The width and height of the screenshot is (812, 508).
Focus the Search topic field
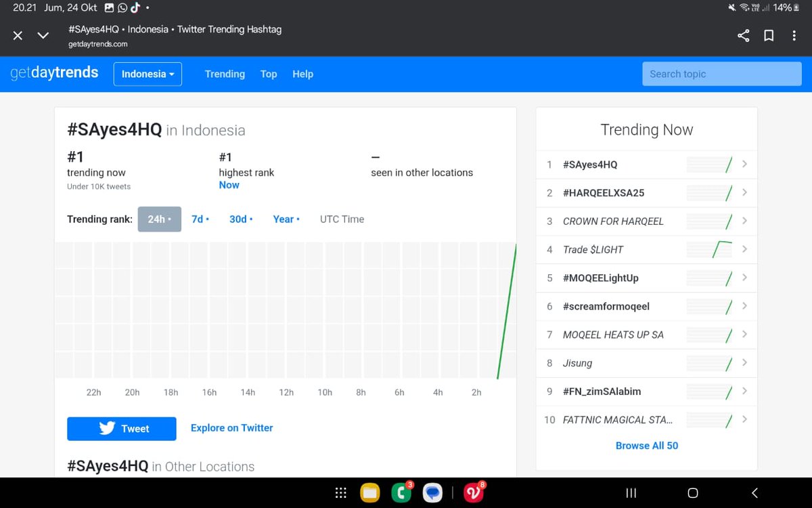pos(722,74)
